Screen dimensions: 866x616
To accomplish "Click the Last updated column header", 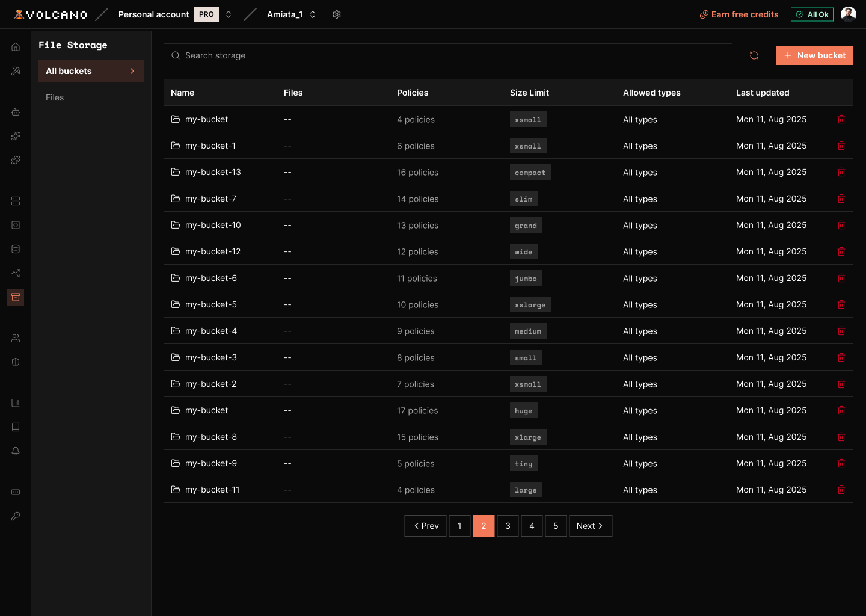I will [x=763, y=93].
